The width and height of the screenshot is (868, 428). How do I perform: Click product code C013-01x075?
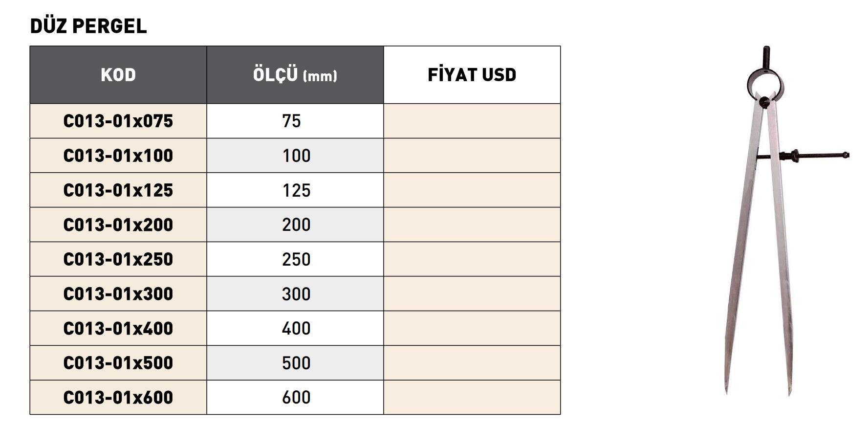tap(118, 121)
